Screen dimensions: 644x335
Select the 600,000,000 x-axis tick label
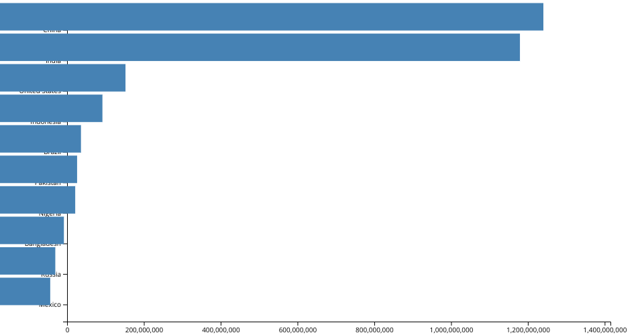(298, 329)
